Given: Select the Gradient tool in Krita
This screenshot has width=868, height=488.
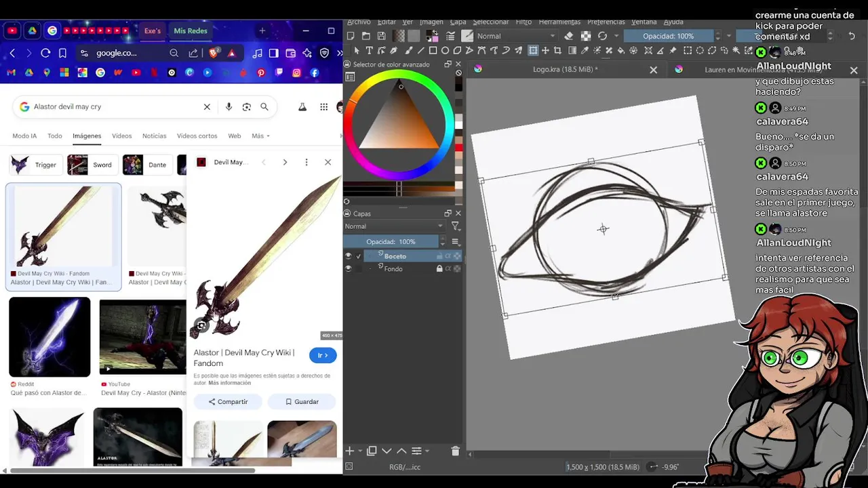Looking at the screenshot, I should coord(572,50).
